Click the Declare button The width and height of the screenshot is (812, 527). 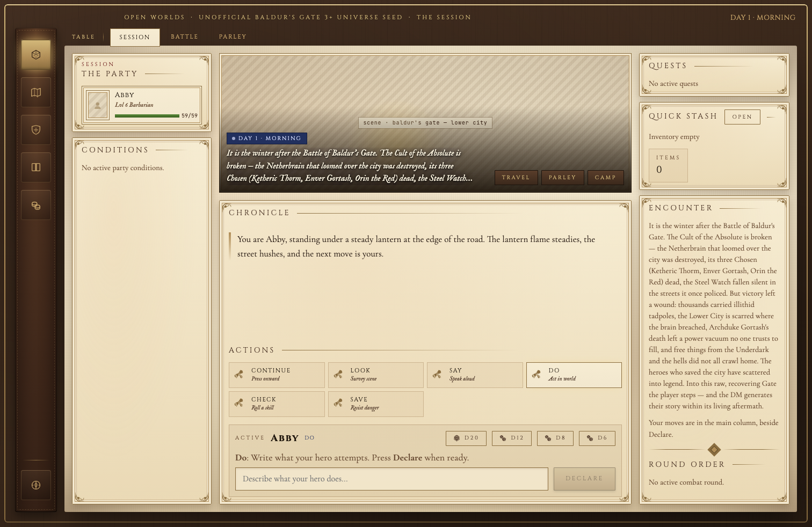584,479
